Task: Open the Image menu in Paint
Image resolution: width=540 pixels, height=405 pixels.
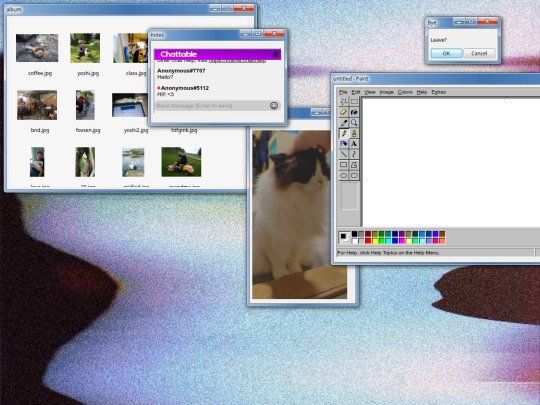Action: point(386,92)
